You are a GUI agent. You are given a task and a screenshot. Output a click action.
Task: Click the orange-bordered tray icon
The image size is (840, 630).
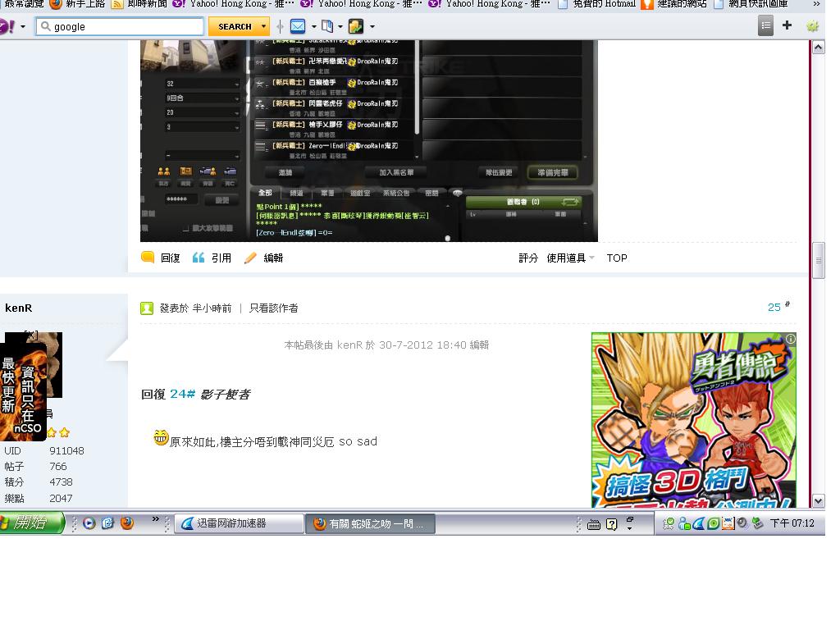point(728,523)
